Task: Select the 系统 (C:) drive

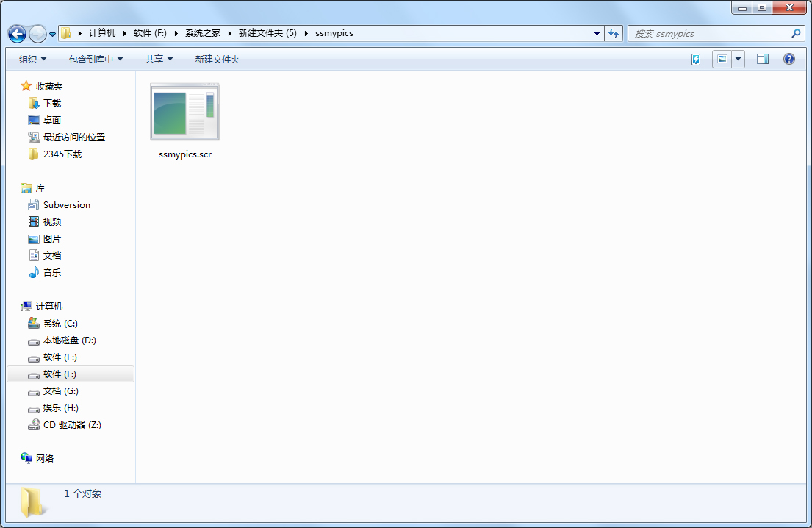Action: [x=60, y=324]
